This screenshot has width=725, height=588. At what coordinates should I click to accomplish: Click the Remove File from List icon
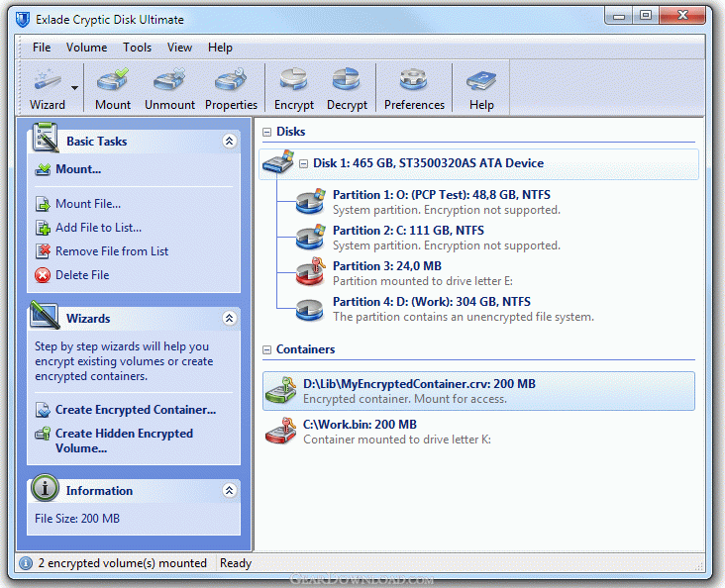pyautogui.click(x=43, y=251)
